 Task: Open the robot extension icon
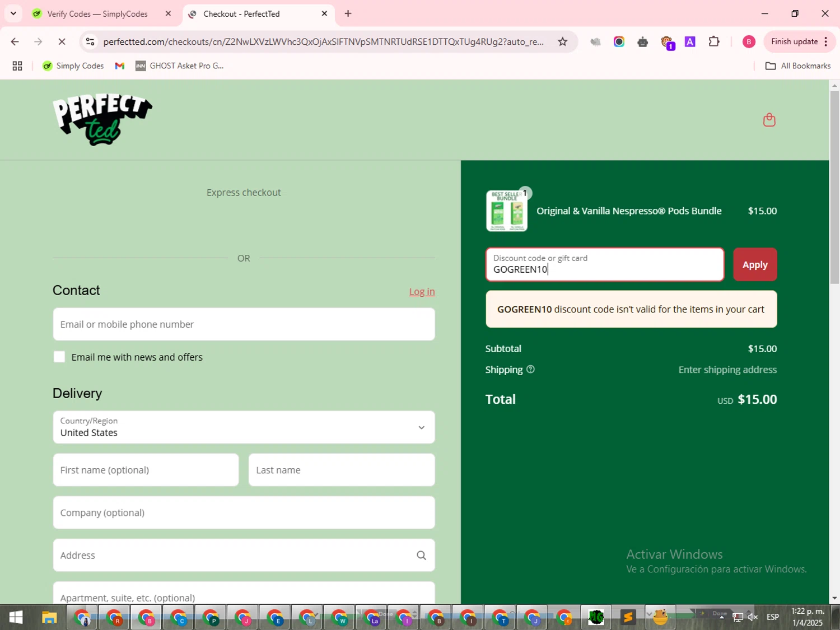[642, 41]
